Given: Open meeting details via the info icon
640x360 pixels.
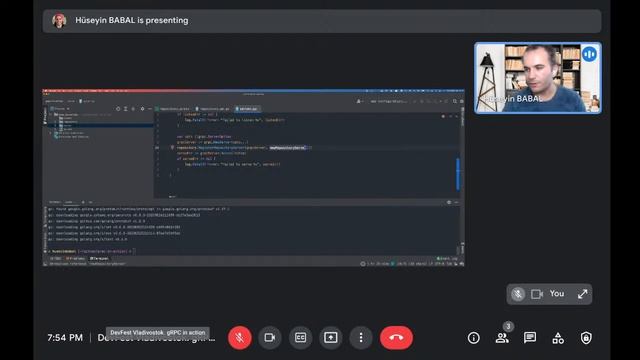Looking at the screenshot, I should [x=473, y=338].
